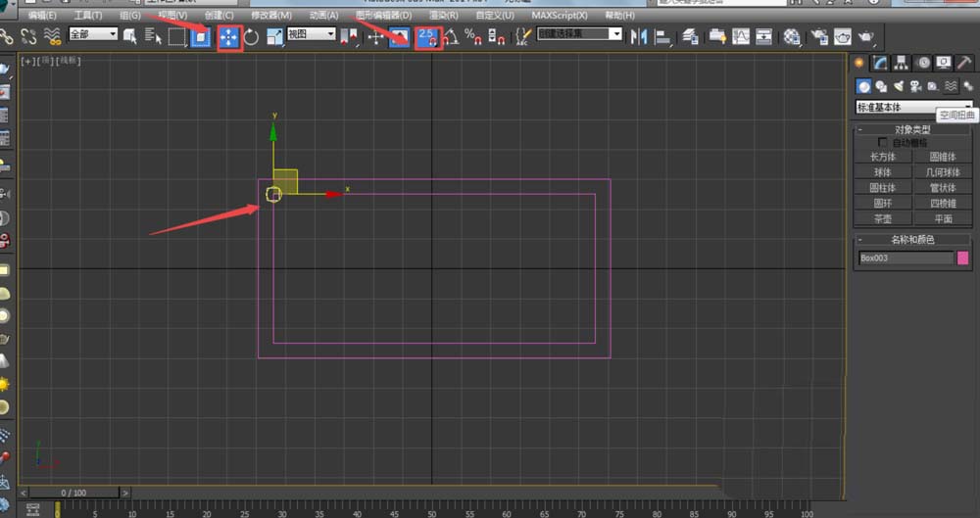Click the Mirror tool icon
Viewport: 980px width, 518px height.
point(639,37)
